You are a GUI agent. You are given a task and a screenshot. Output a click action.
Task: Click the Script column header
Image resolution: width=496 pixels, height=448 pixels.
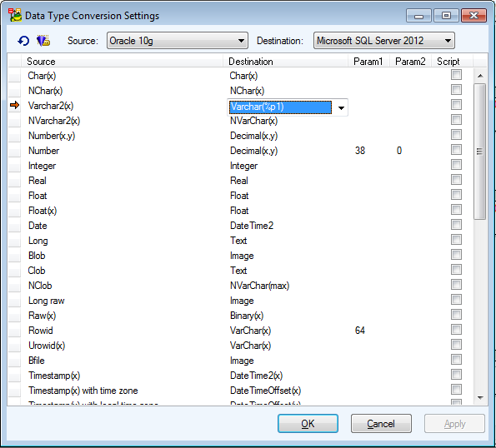(453, 62)
